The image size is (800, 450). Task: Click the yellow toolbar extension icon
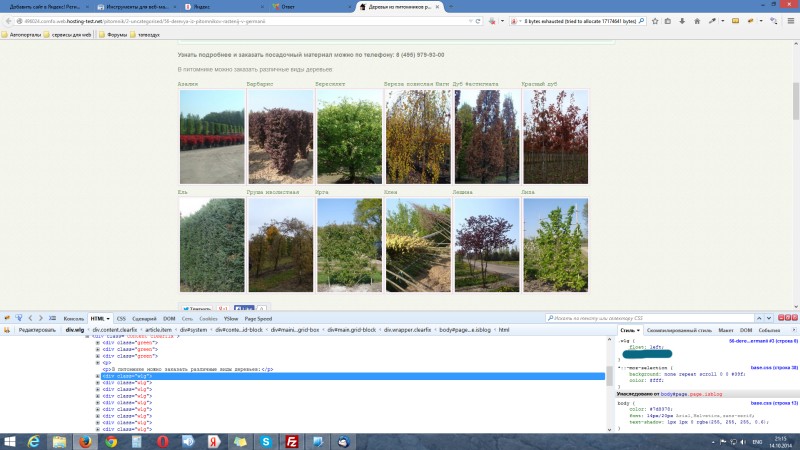tap(735, 21)
